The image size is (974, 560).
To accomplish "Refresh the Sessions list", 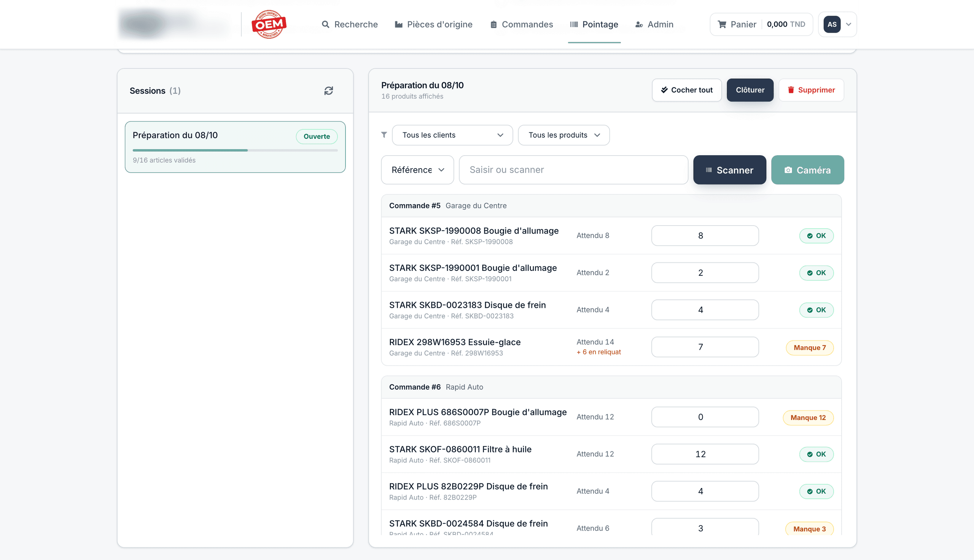I will [x=328, y=91].
